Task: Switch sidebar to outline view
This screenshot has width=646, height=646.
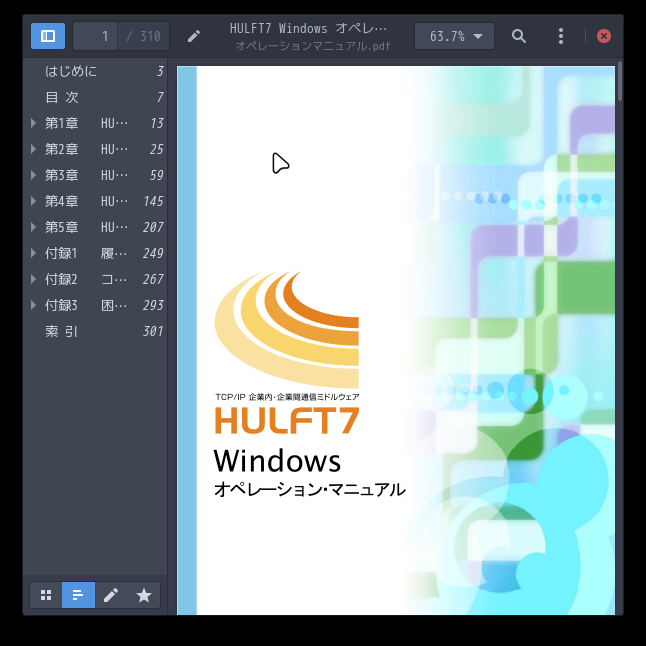Action: 78,595
